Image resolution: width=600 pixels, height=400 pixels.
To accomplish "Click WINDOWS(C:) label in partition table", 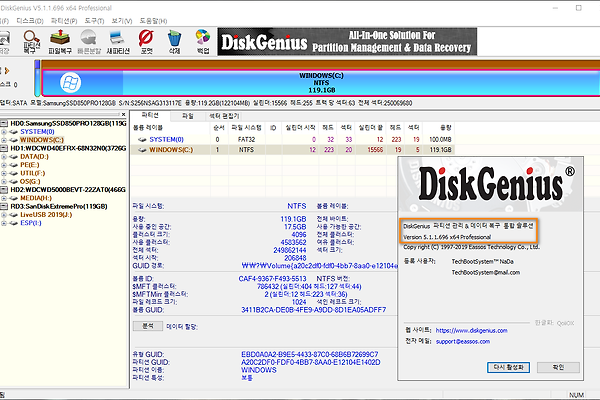I will pos(171,150).
